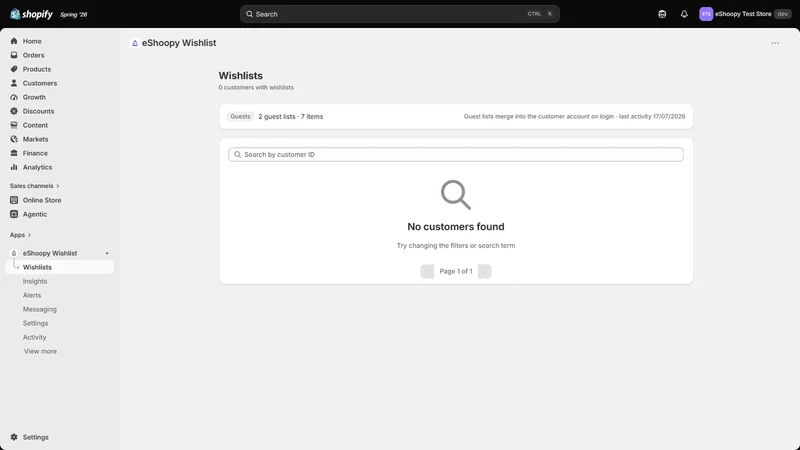Open the Home icon in sidebar

tap(14, 41)
